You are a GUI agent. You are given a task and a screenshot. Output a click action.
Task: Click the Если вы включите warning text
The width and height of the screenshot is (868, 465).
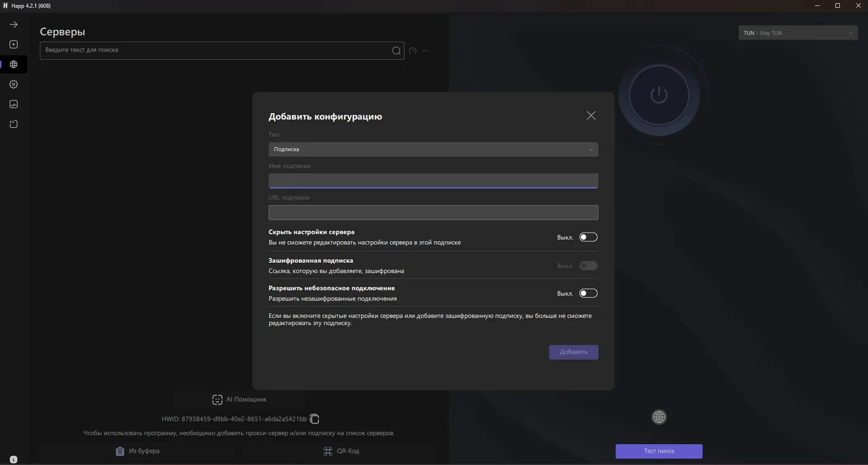pos(430,319)
